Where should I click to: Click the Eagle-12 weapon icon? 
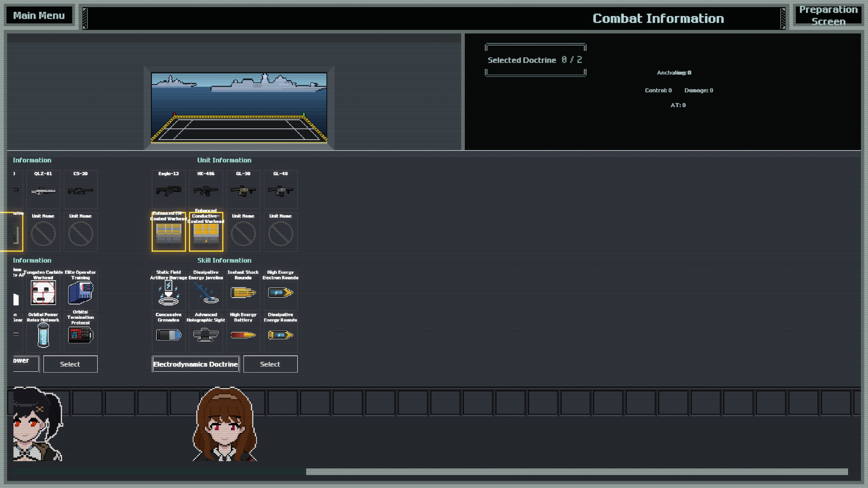[x=168, y=190]
